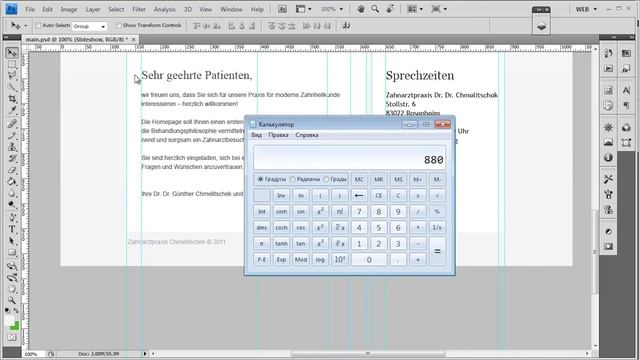The height and width of the screenshot is (360, 640).
Task: Click the green background color swatch
Action: pyautogui.click(x=15, y=326)
